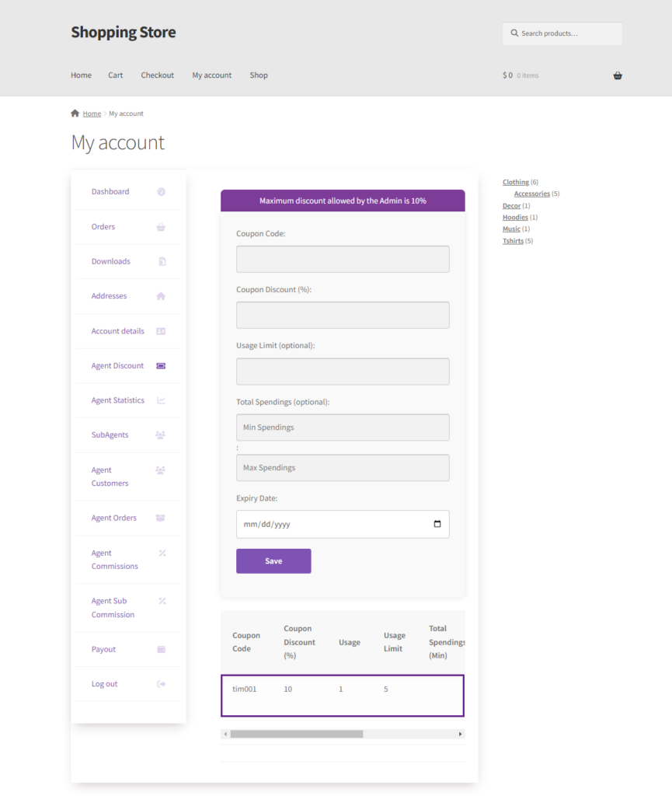Focus the Search products field
672x796 pixels.
[x=562, y=33]
